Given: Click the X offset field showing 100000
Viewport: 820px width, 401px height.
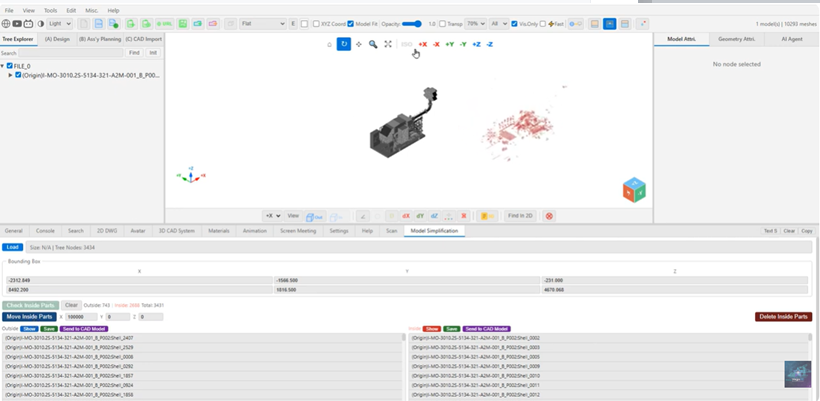Looking at the screenshot, I should point(81,317).
